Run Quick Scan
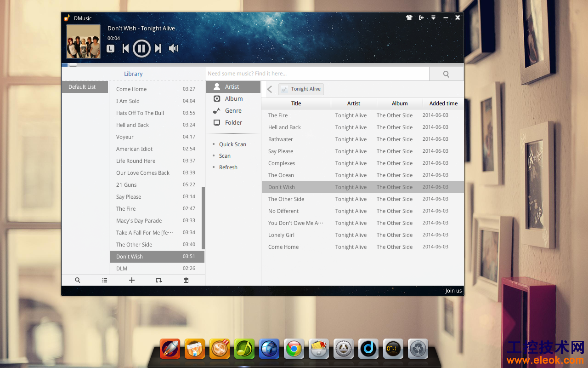Image resolution: width=588 pixels, height=368 pixels. [x=232, y=144]
